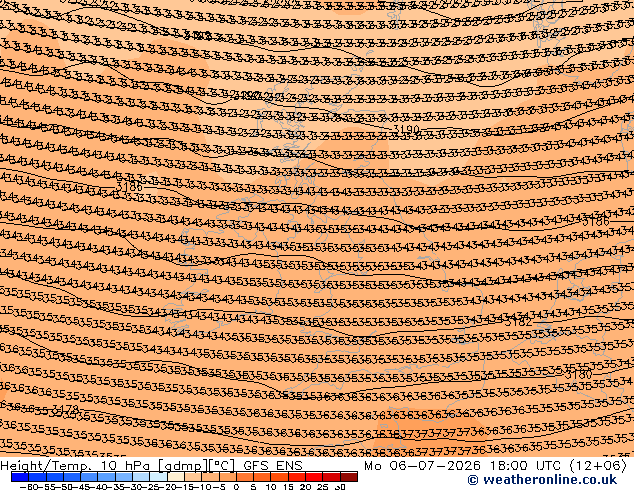Click the legend swatch between -35 and -30
The width and height of the screenshot is (634, 490).
tap(124, 477)
